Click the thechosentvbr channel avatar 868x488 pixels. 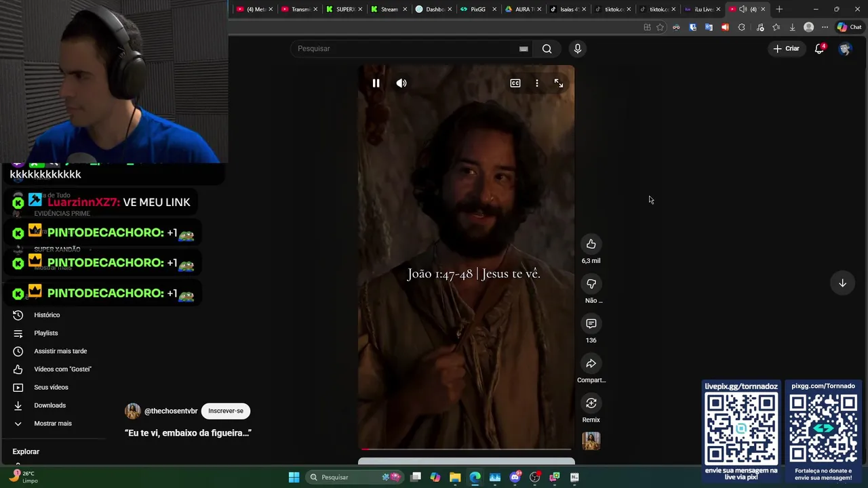[133, 411]
